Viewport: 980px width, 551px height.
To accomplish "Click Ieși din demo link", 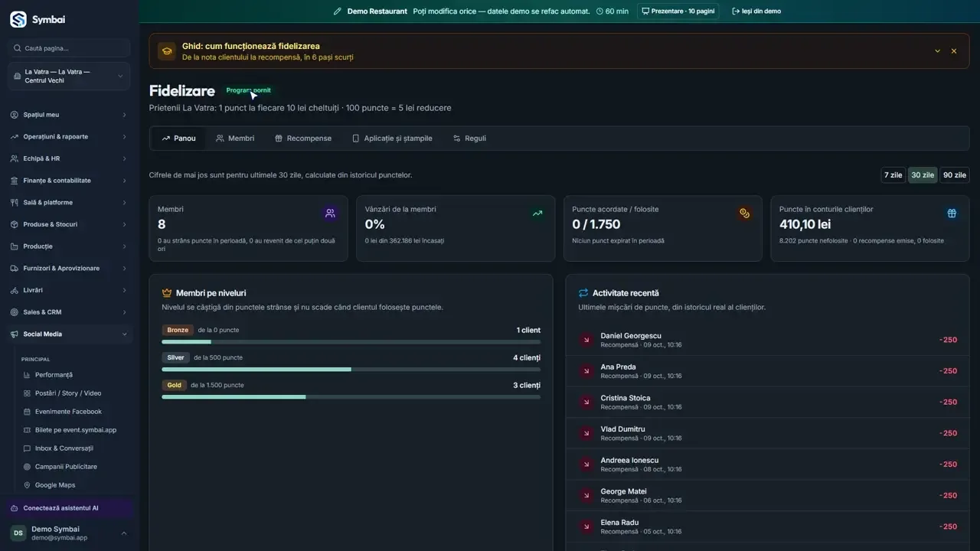I will pyautogui.click(x=756, y=11).
